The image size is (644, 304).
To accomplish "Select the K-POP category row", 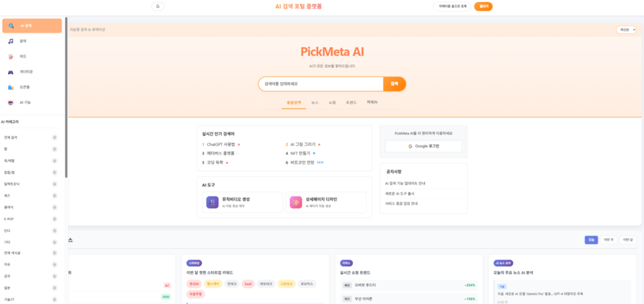I will 31,219.
